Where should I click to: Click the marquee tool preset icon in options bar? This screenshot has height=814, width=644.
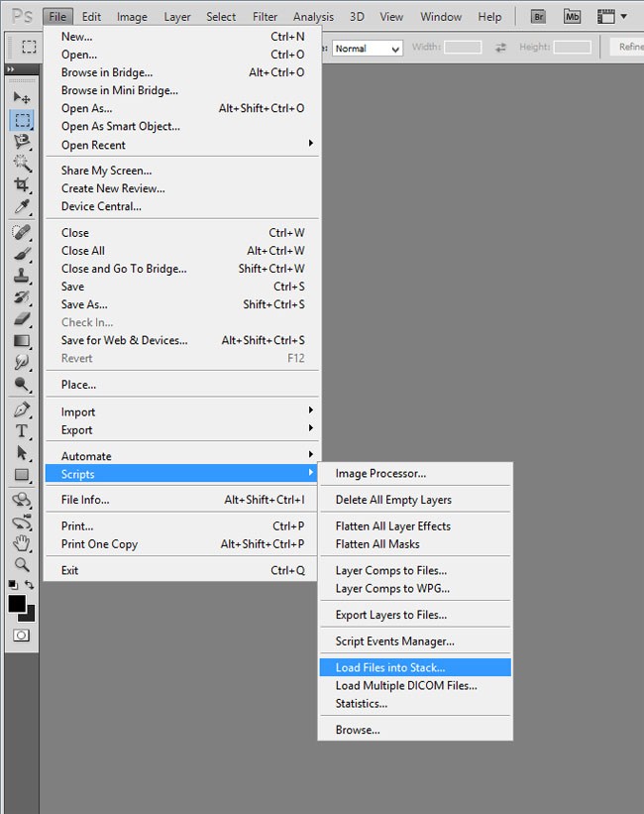coord(29,48)
